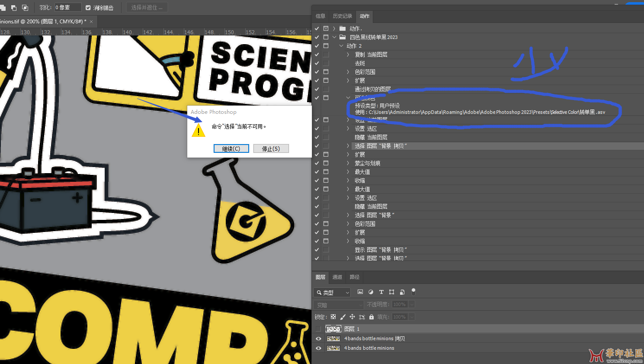The height and width of the screenshot is (364, 644).
Task: Uncheck the 蒙尘与划痕 step checkmark
Action: tap(317, 163)
